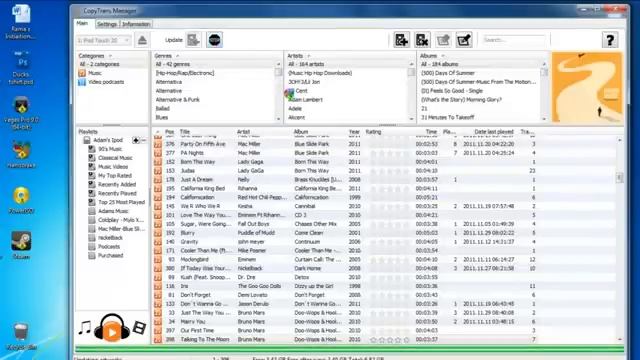Sort tracks by Date last played header
Viewport: 640px width, 360px height.
(494, 132)
